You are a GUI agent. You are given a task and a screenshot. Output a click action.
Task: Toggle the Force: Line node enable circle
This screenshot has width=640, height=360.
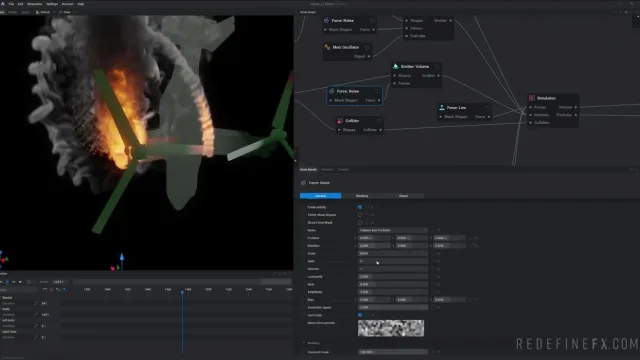coord(487,107)
